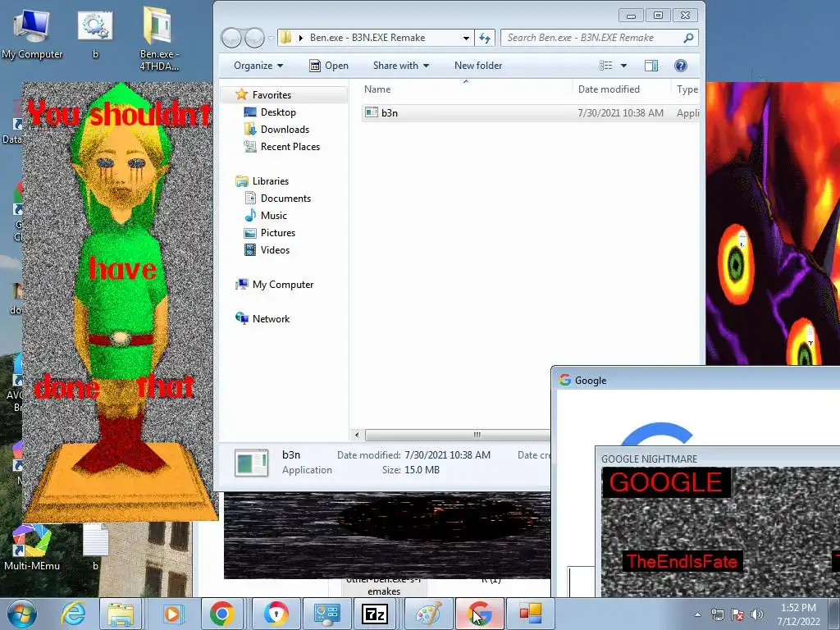
Task: Create a New folder
Action: click(478, 66)
